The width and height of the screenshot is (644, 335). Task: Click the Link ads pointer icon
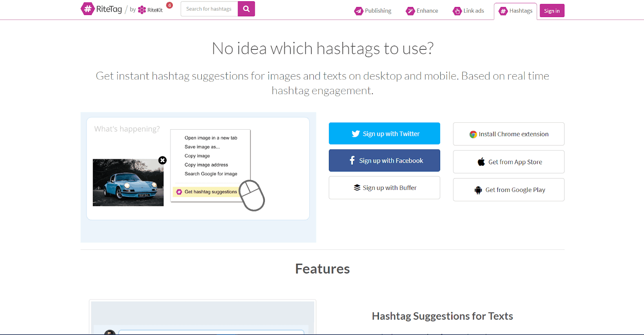tap(457, 11)
